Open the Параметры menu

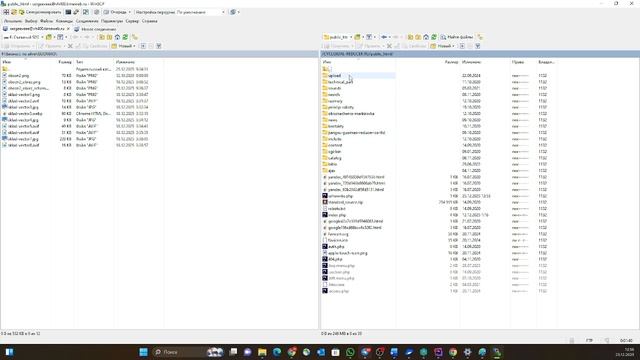coord(112,21)
